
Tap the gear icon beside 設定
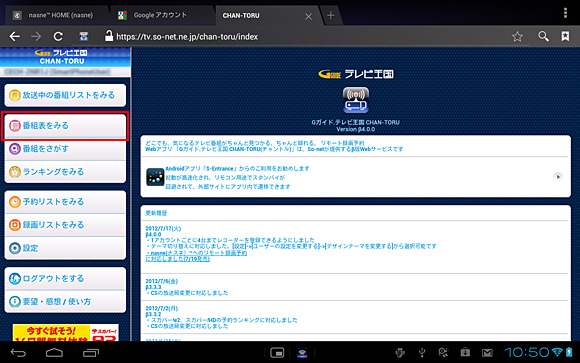pyautogui.click(x=14, y=248)
